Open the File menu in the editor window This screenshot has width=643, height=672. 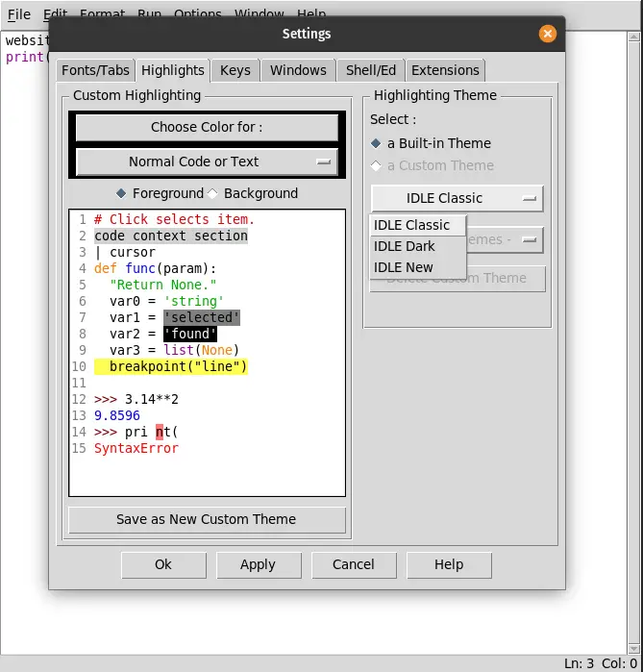coord(19,14)
